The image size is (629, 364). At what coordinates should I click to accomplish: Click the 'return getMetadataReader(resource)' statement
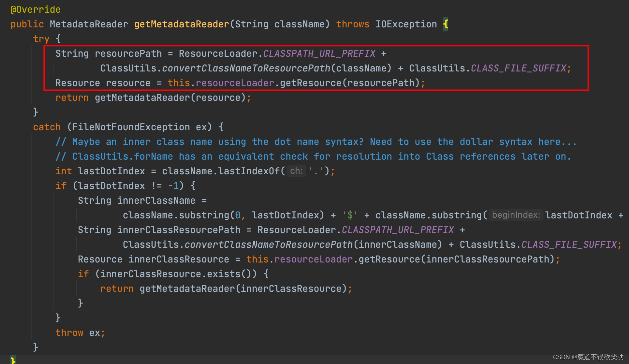click(x=153, y=98)
